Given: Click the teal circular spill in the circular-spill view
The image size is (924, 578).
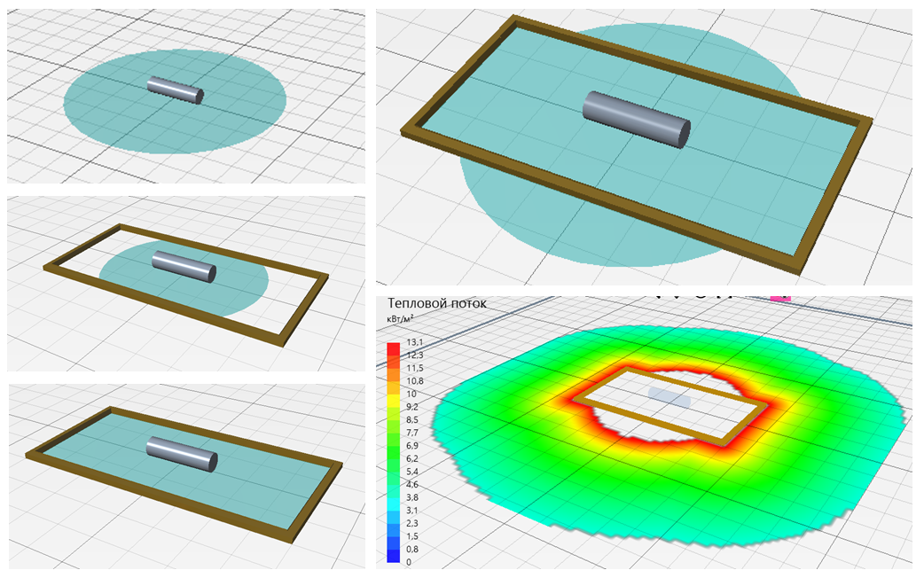Looking at the screenshot, I should pyautogui.click(x=175, y=101).
